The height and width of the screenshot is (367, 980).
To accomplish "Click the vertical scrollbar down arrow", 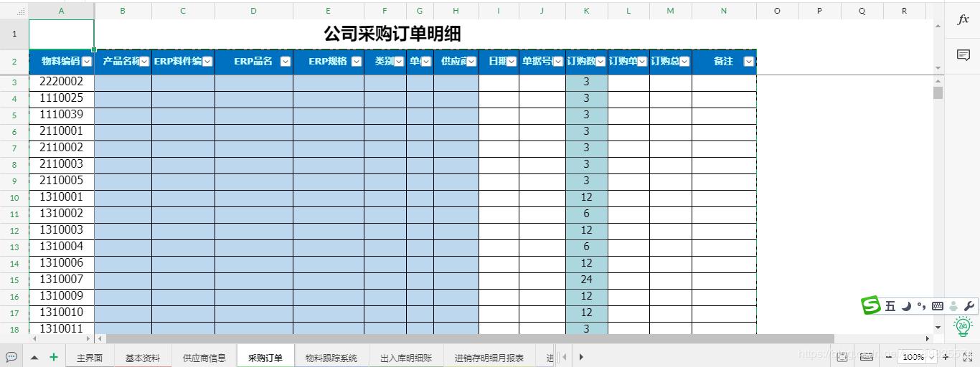I will coord(938,326).
